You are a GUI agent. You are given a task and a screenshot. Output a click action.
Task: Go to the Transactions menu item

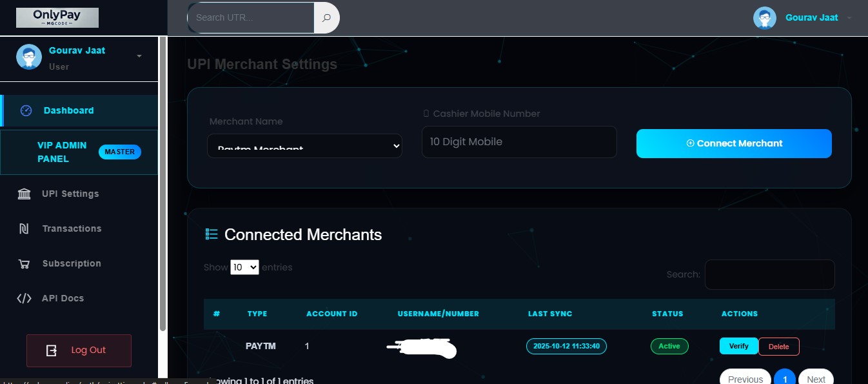click(72, 228)
